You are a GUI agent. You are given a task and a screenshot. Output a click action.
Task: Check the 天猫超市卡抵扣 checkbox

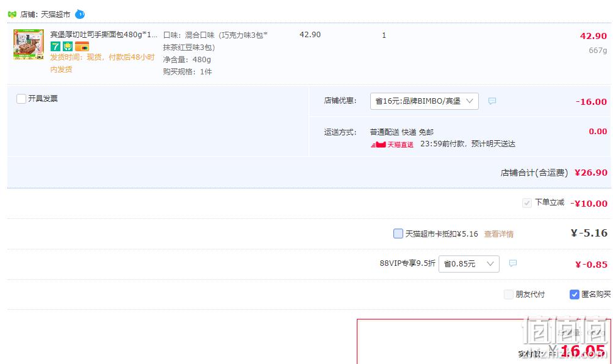pos(398,234)
